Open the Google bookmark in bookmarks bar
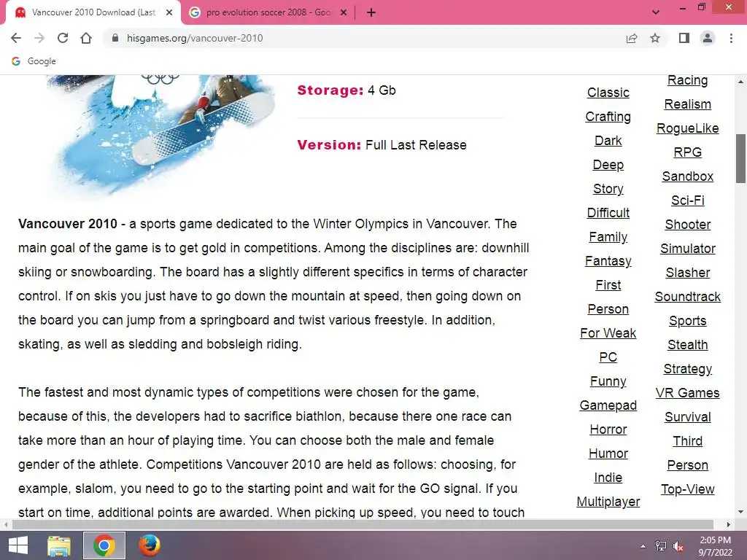Screen dimensions: 747x560 coord(34,61)
